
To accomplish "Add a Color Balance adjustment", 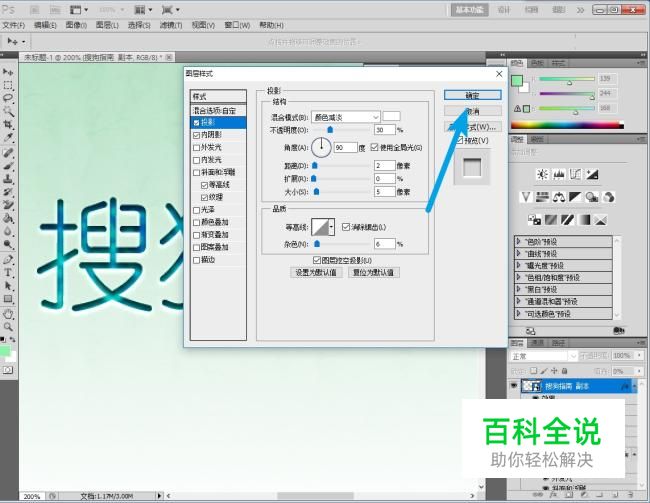I will (559, 197).
